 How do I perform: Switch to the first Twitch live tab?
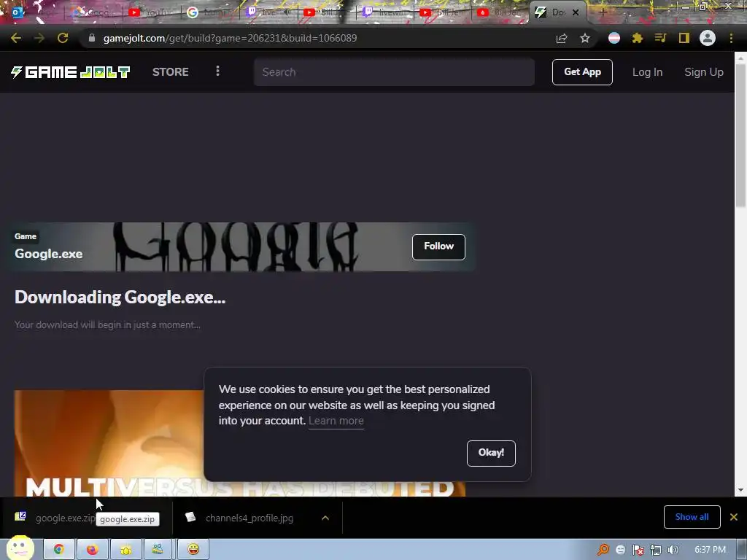click(268, 12)
